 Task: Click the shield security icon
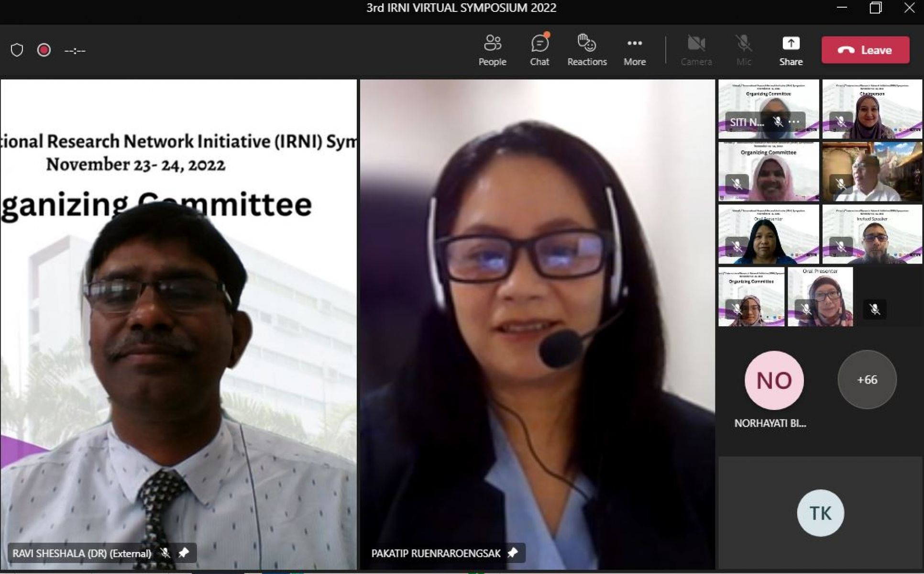[17, 50]
